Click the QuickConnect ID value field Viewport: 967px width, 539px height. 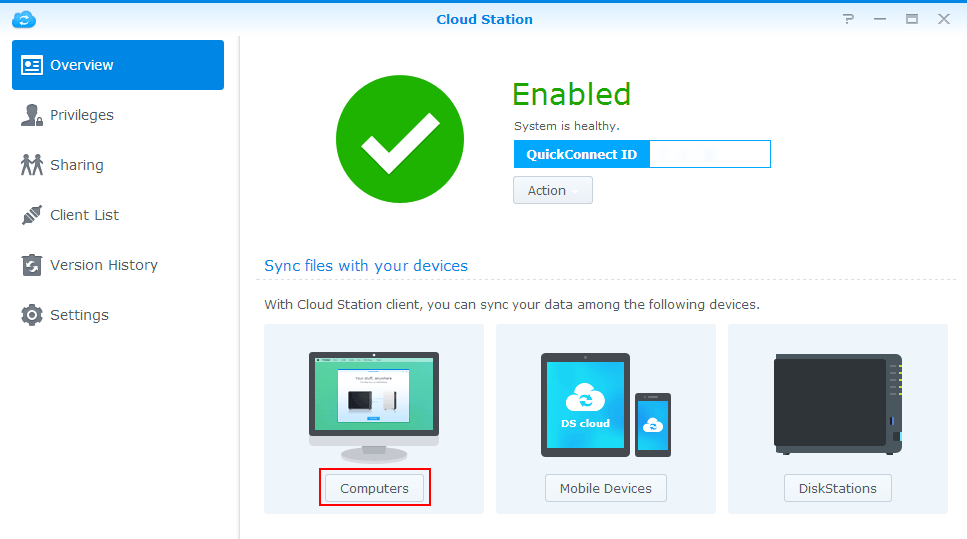pyautogui.click(x=709, y=154)
